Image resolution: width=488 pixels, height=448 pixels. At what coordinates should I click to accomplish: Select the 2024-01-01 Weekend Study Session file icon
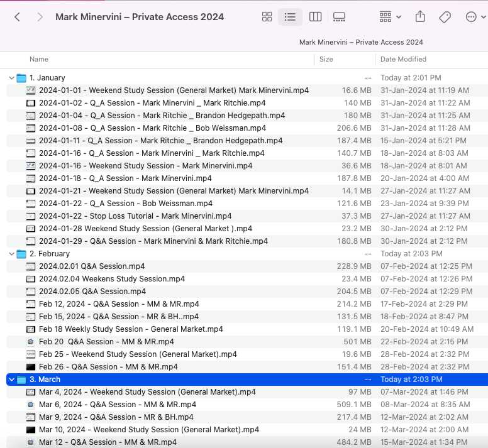pos(30,90)
